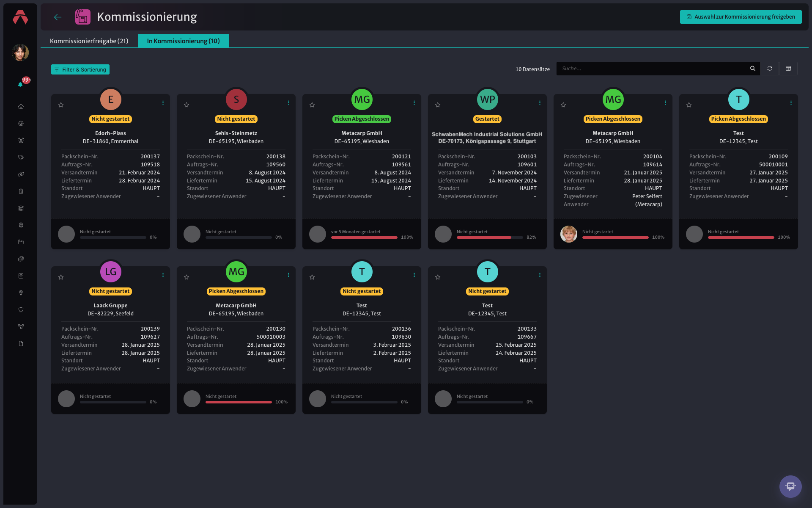812x508 pixels.
Task: Click Auswahl zur Kommissionierung freigeben button
Action: pos(741,17)
